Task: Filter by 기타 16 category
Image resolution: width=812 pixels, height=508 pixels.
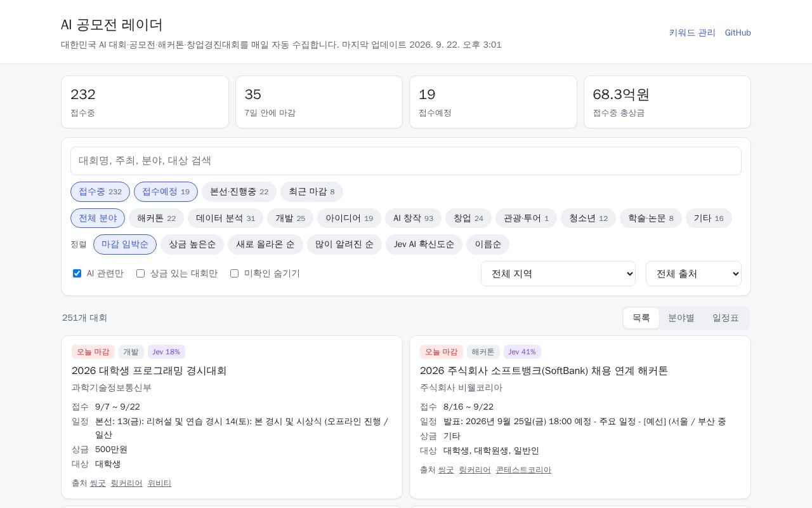Action: [x=709, y=218]
